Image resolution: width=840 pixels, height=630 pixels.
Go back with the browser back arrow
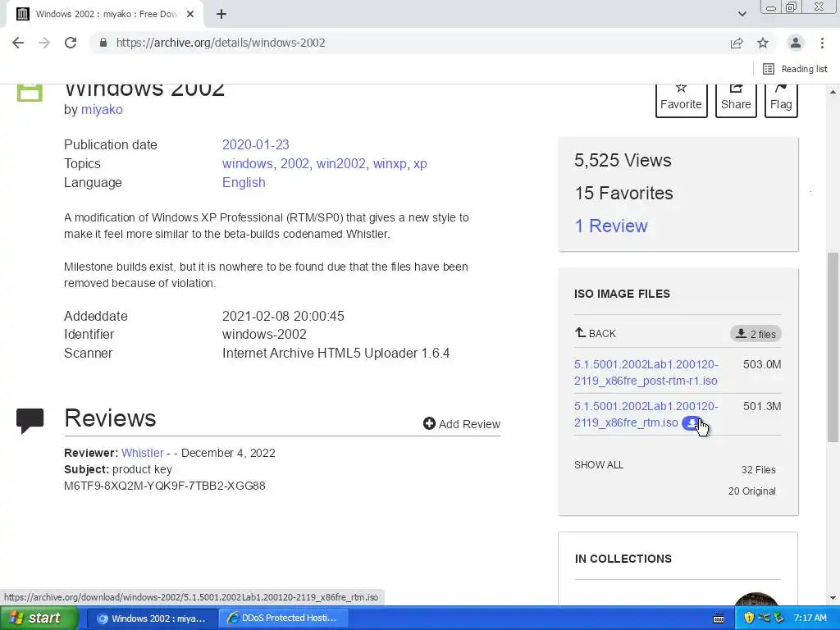click(18, 43)
